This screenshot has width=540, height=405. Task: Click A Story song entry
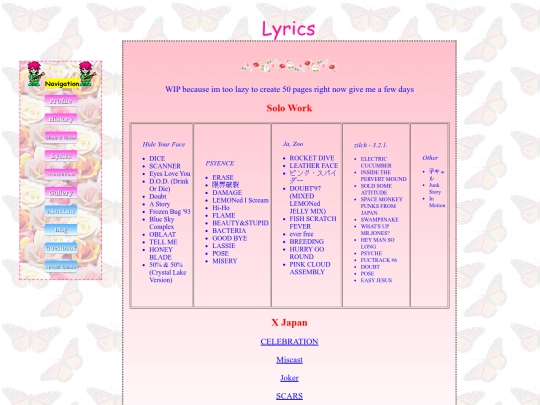(x=159, y=204)
